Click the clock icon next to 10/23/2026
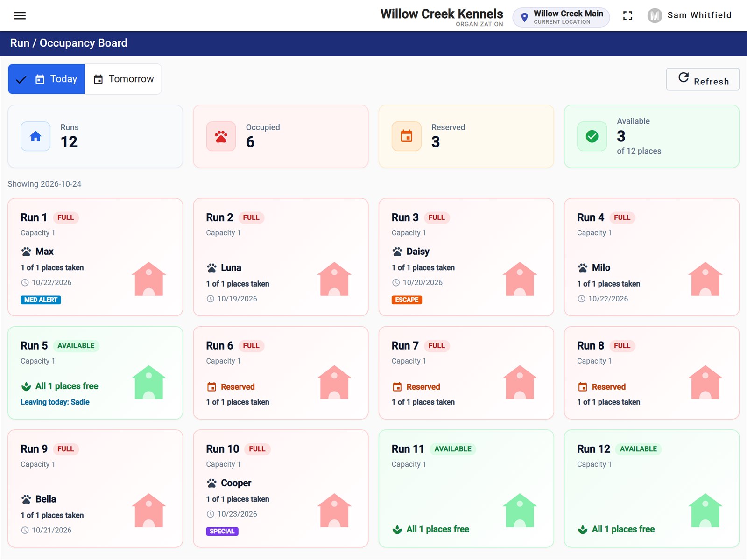Viewport: 747px width, 560px height. point(211,514)
